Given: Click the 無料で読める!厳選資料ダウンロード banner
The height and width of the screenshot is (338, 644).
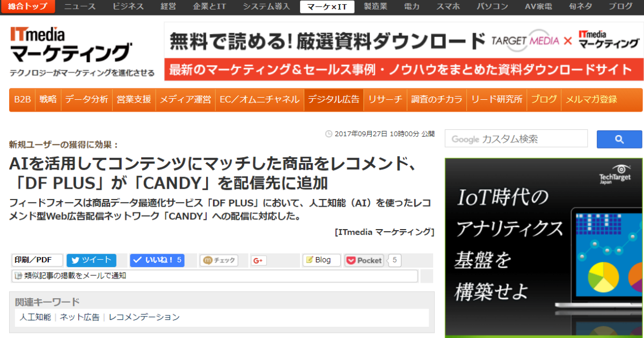Looking at the screenshot, I should point(404,41).
